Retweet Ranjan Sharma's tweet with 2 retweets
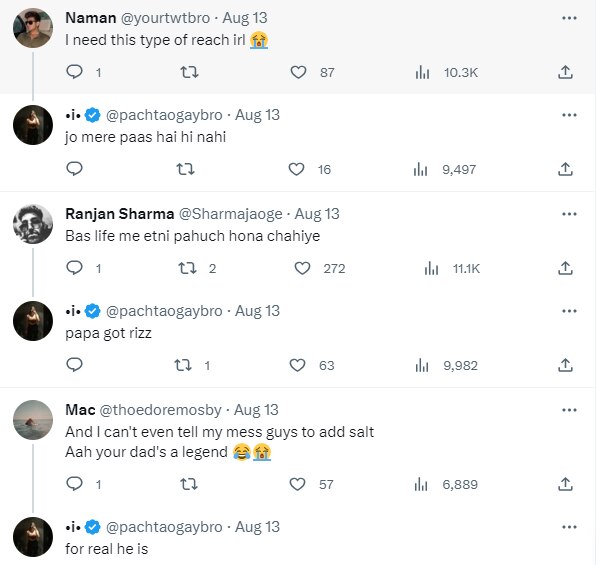Image resolution: width=596 pixels, height=565 pixels. (x=188, y=268)
